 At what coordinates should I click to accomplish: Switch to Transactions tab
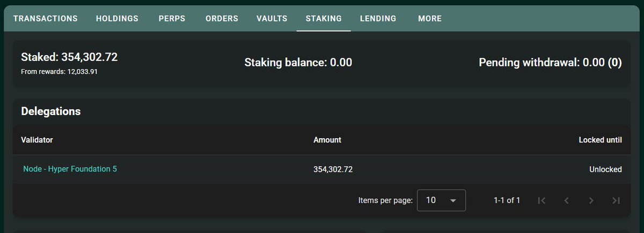click(x=46, y=18)
